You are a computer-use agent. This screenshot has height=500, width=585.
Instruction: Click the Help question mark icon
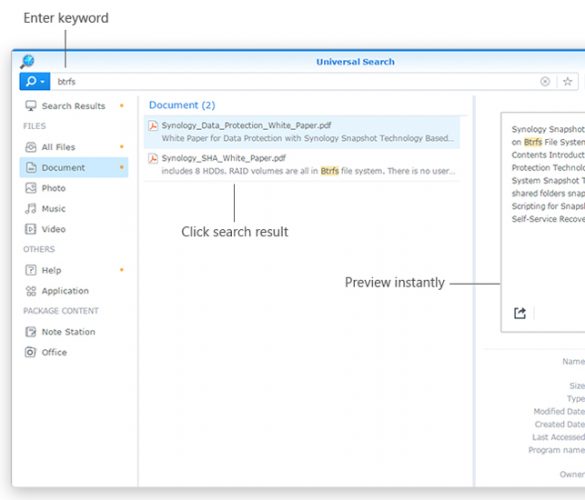click(31, 270)
